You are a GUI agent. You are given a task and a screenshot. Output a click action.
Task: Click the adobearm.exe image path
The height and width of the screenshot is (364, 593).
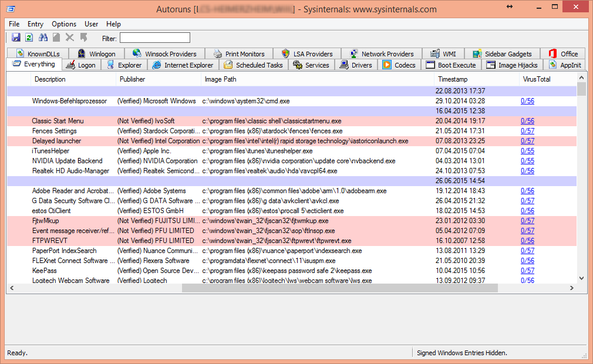[x=294, y=191]
